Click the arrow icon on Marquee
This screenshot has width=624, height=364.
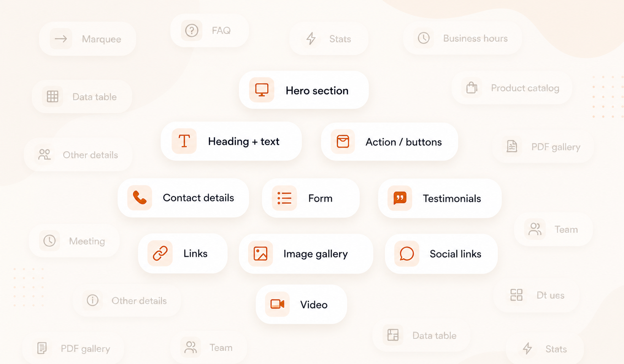[x=61, y=39]
